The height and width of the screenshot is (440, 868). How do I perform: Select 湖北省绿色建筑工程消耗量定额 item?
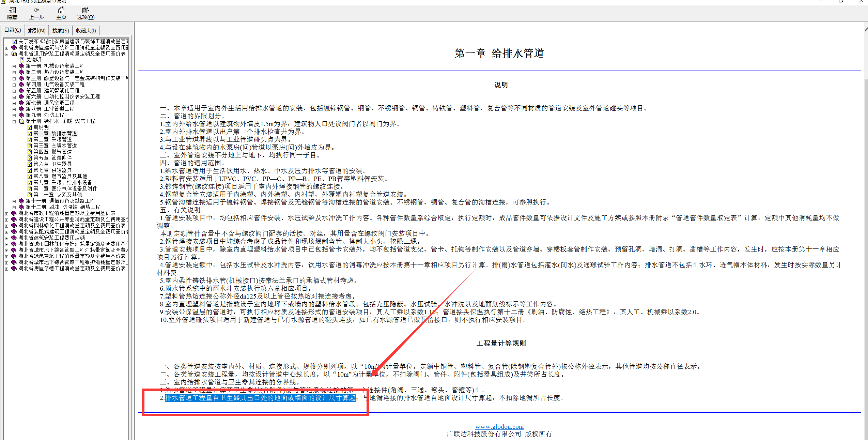tap(72, 256)
